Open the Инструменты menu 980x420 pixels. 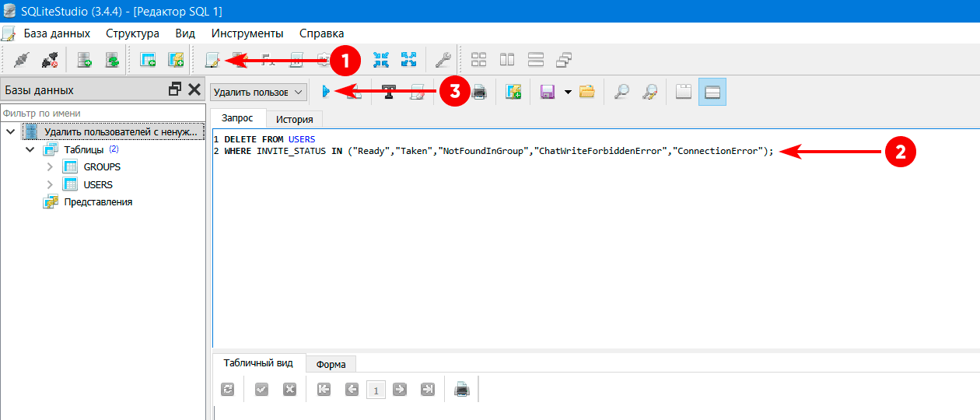[x=247, y=33]
